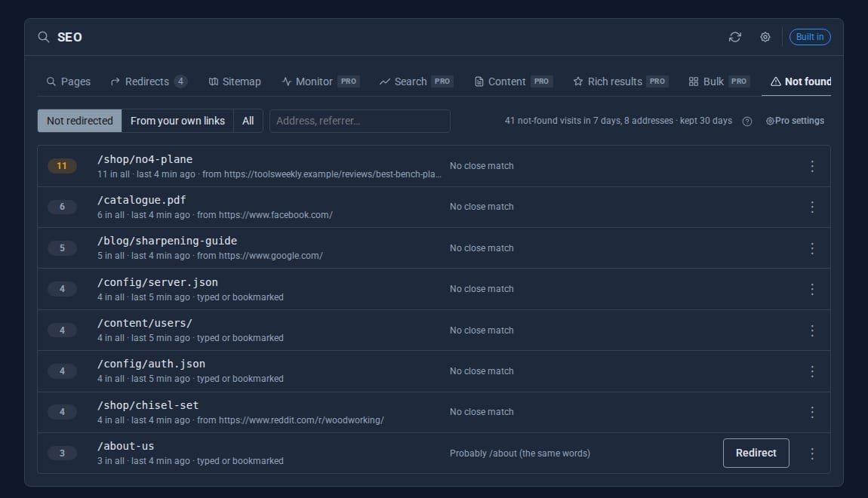868x498 pixels.
Task: Go to the Rich results tab
Action: point(620,81)
